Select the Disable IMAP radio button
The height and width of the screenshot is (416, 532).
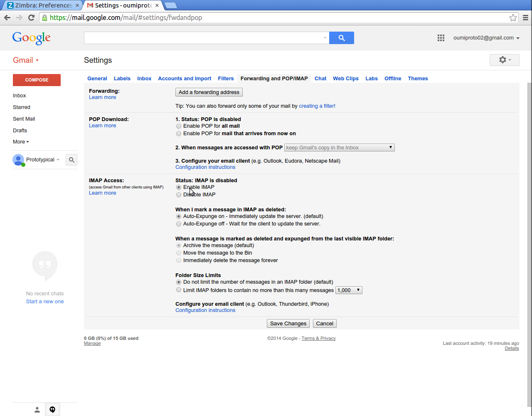179,195
